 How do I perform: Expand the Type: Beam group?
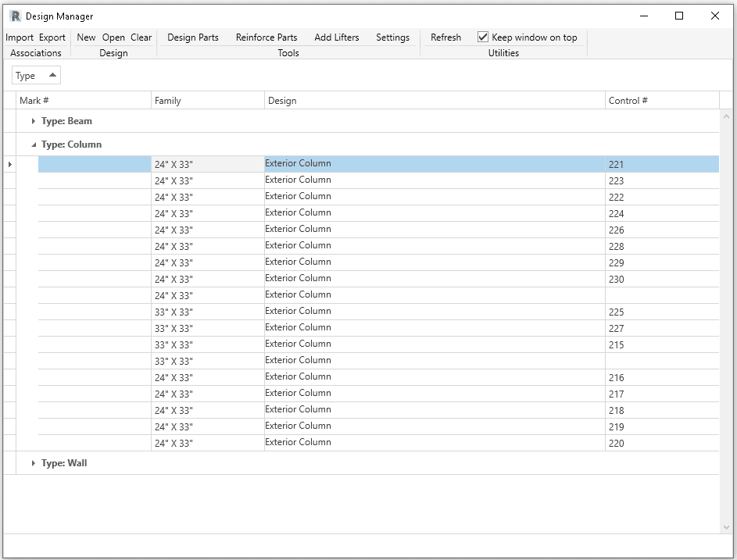coord(33,121)
